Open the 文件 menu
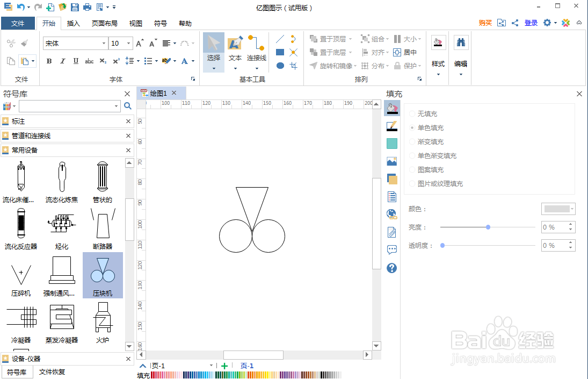The image size is (588, 379). 18,23
